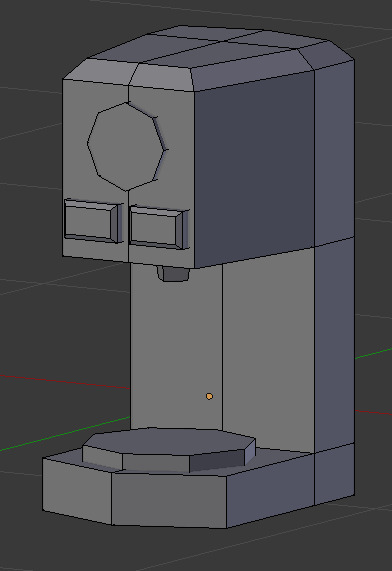
Task: Select the octagonal dial face on the head
Action: (126, 146)
